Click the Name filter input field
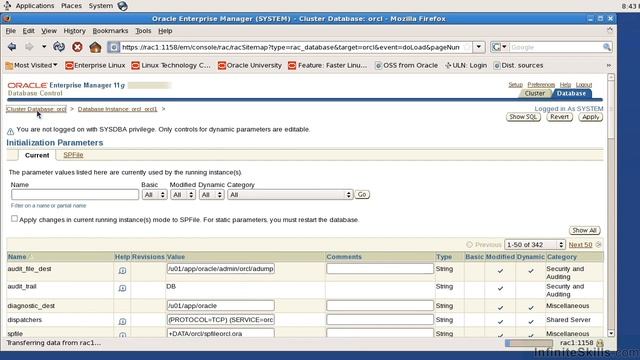Viewport: 640px width, 360px height. tap(75, 195)
